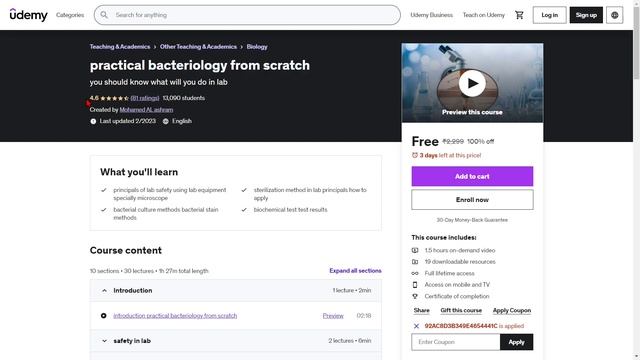Viewport: 640px width, 360px height.
Task: Click the 100% off discount text
Action: tap(480, 141)
